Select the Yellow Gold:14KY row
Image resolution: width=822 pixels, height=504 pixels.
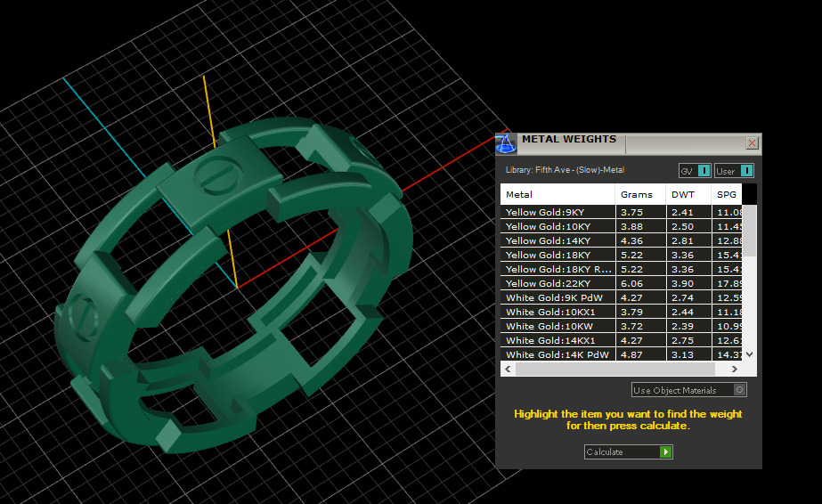[622, 240]
